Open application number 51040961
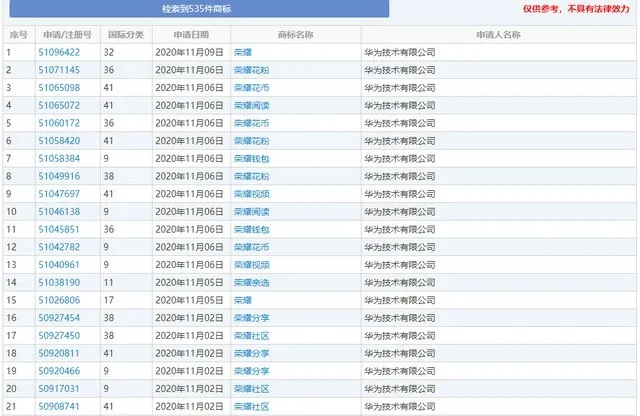640x416 pixels. pos(58,264)
